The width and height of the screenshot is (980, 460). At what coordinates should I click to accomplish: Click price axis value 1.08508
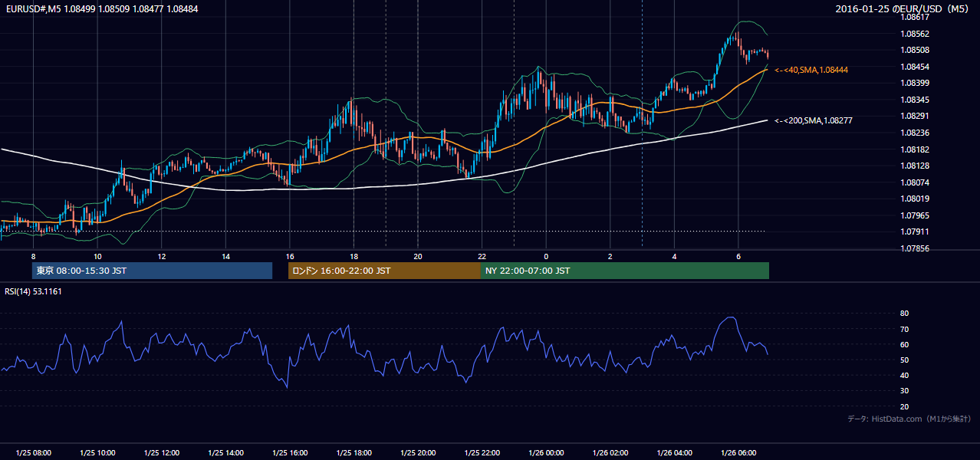pyautogui.click(x=914, y=51)
